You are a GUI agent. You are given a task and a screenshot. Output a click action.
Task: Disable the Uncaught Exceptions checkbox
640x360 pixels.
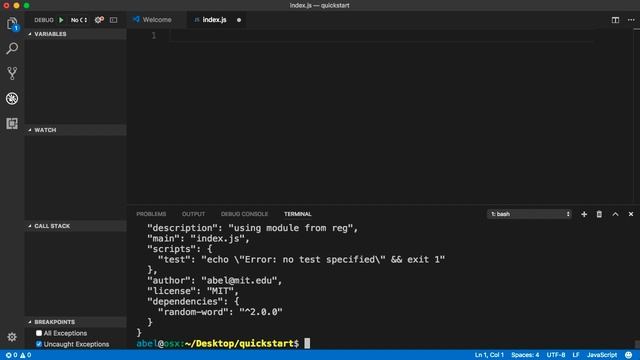click(39, 344)
